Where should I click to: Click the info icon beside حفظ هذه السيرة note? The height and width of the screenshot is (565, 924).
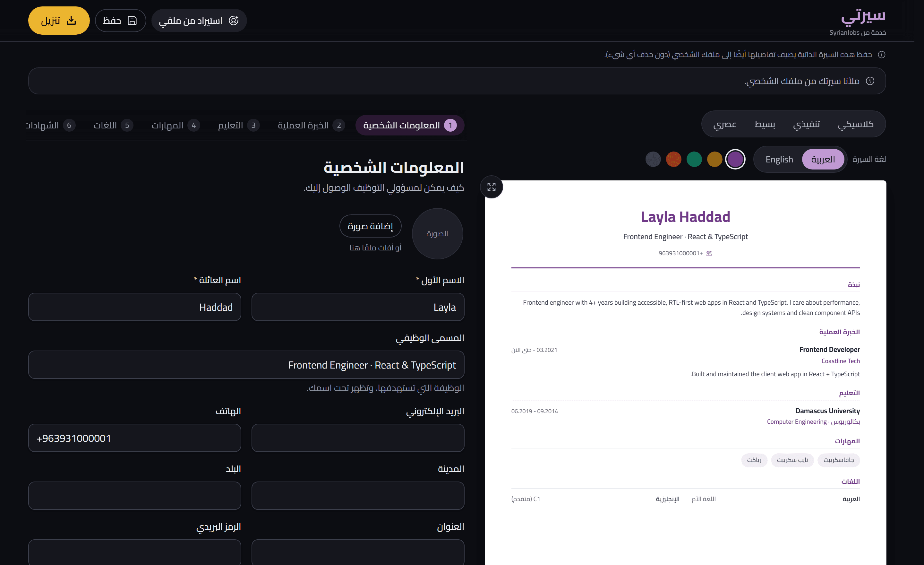(x=882, y=55)
